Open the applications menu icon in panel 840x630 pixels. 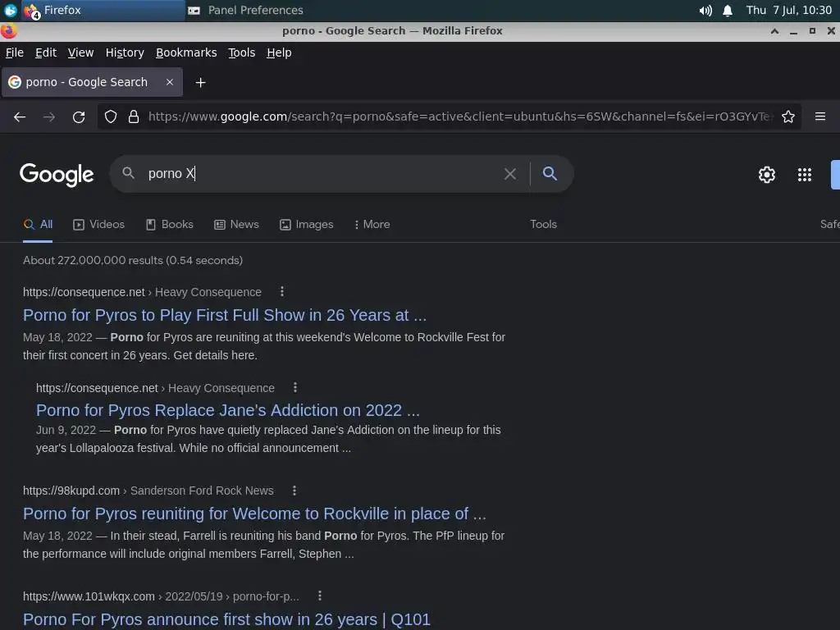(x=10, y=10)
